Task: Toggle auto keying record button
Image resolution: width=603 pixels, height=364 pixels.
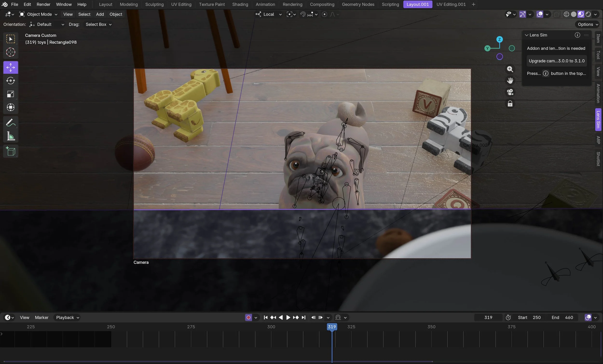Action: [248, 317]
